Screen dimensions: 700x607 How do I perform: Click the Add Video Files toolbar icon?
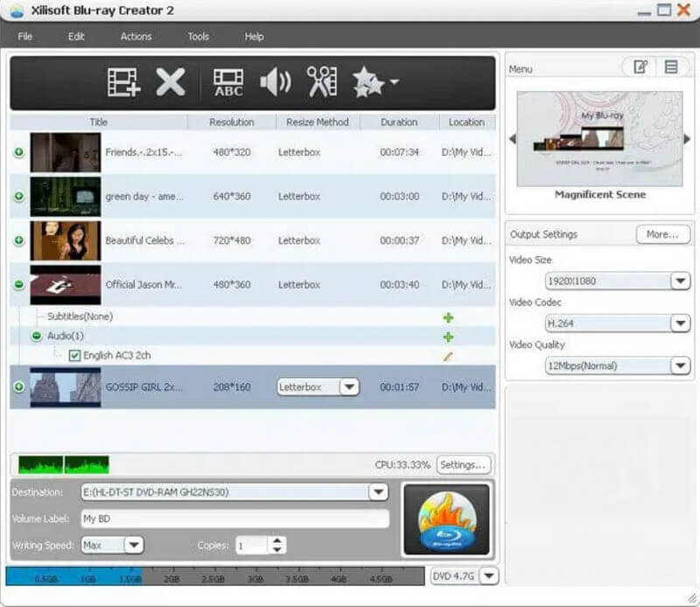click(123, 82)
